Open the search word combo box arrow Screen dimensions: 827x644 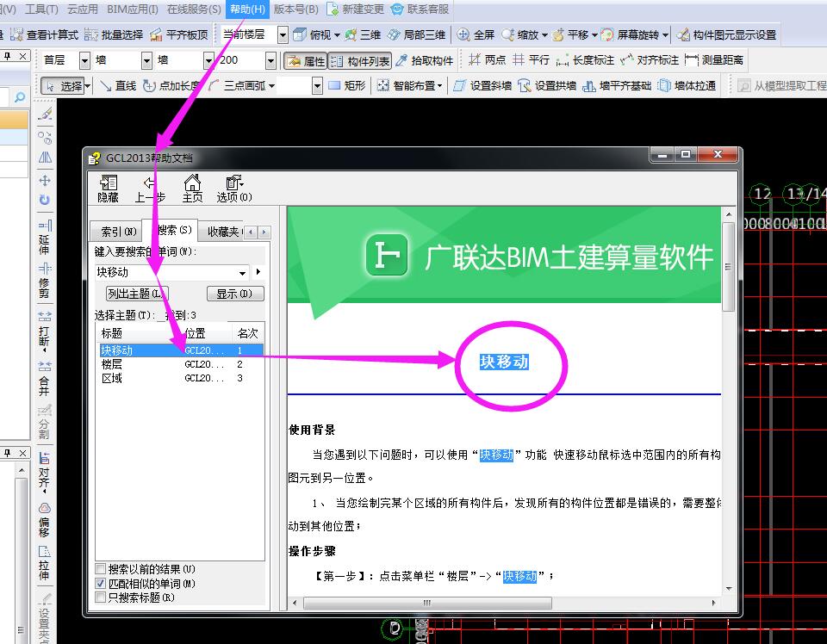[x=243, y=272]
